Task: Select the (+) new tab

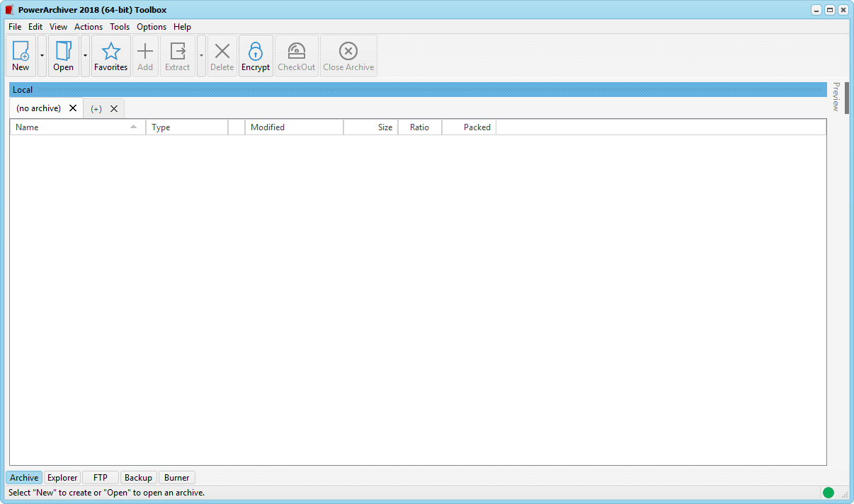Action: click(x=96, y=109)
